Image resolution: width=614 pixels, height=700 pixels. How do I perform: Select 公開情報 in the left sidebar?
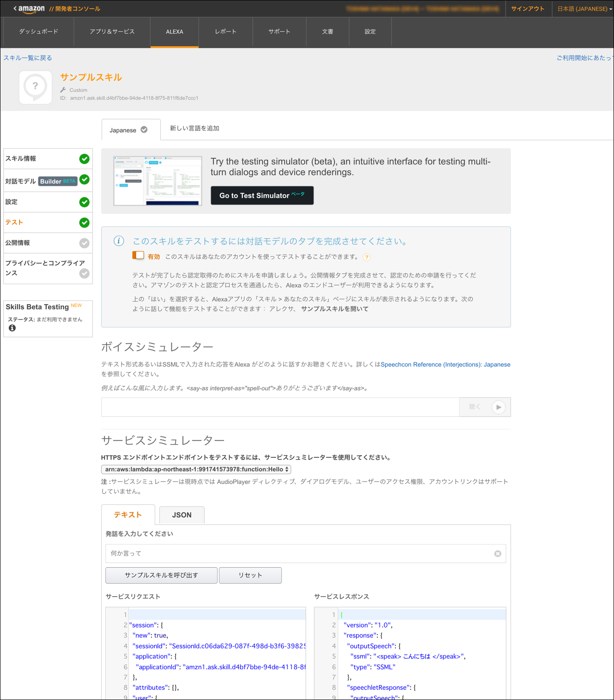pos(17,243)
